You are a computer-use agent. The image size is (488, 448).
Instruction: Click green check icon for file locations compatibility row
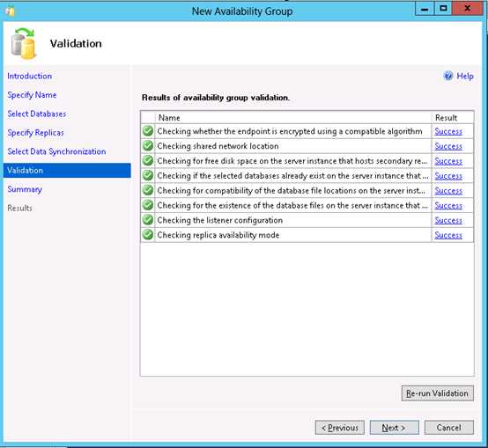[x=148, y=190]
